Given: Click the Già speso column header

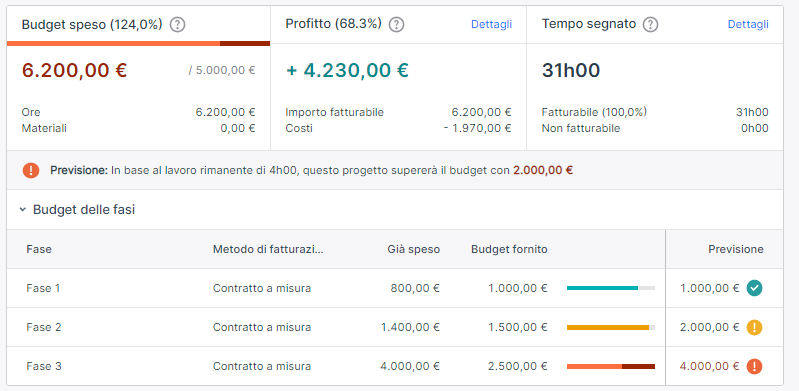Looking at the screenshot, I should [x=413, y=249].
